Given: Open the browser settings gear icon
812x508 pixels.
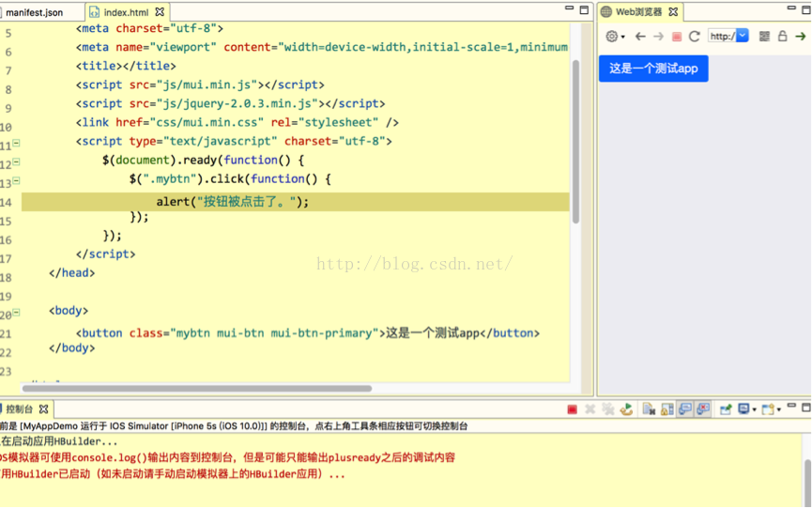Looking at the screenshot, I should [x=612, y=37].
